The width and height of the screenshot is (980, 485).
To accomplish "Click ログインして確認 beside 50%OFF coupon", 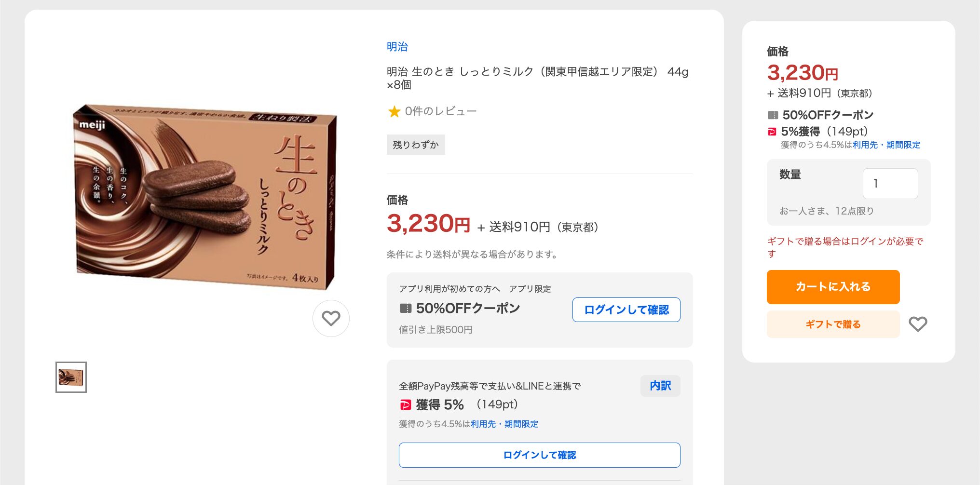I will coord(626,310).
